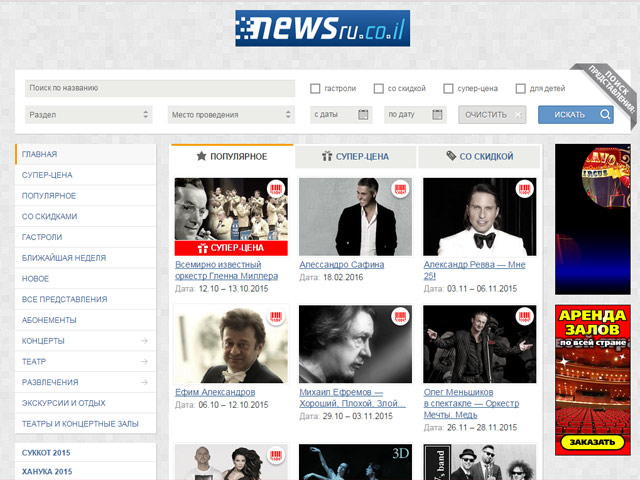Click the ticket badge on the Михаил Ефремов card
640x480 pixels.
400,317
